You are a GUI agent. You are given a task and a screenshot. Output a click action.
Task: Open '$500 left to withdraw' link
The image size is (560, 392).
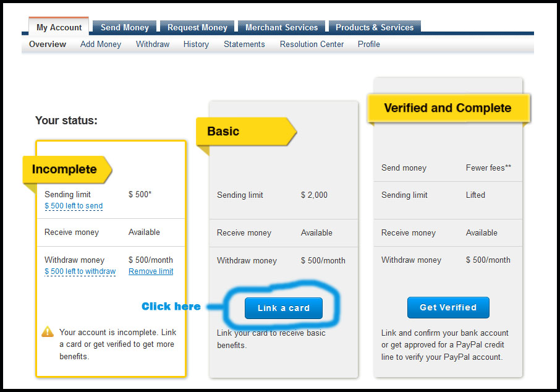(x=80, y=271)
